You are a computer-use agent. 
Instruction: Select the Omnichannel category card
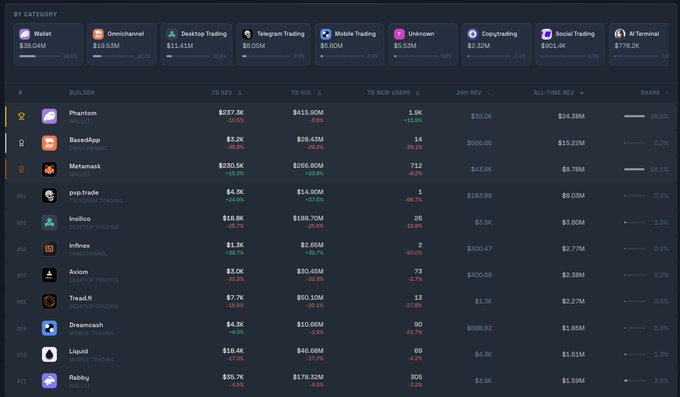point(122,44)
